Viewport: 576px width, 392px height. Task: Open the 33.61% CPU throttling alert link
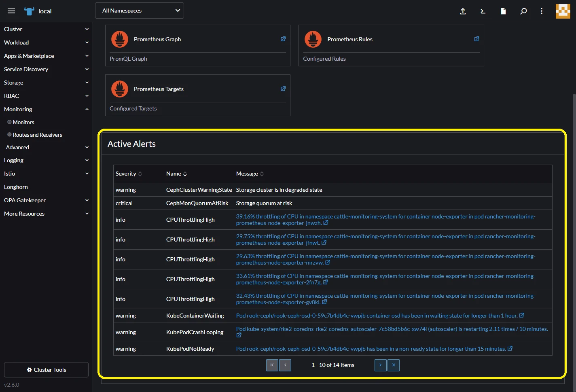pyautogui.click(x=385, y=279)
